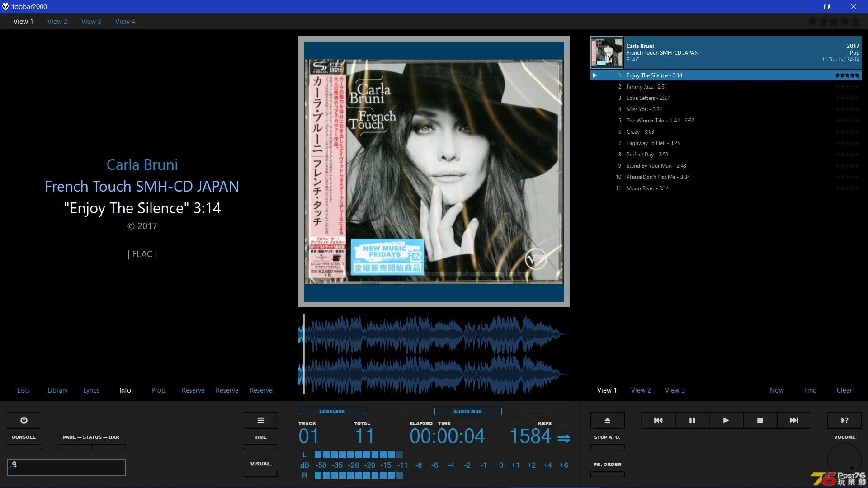
Task: Seek in the waveform seekbar
Action: tap(434, 354)
